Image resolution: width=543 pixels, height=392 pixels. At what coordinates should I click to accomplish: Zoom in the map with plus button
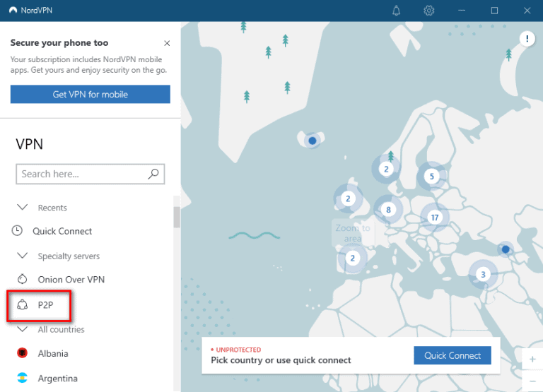(x=532, y=359)
